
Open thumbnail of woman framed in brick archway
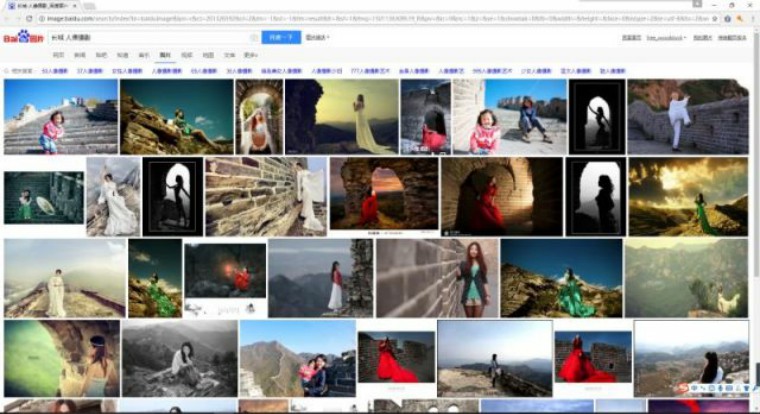click(259, 117)
